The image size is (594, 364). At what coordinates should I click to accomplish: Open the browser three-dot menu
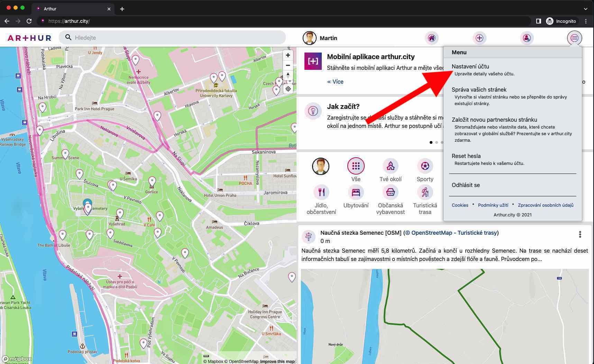[586, 21]
